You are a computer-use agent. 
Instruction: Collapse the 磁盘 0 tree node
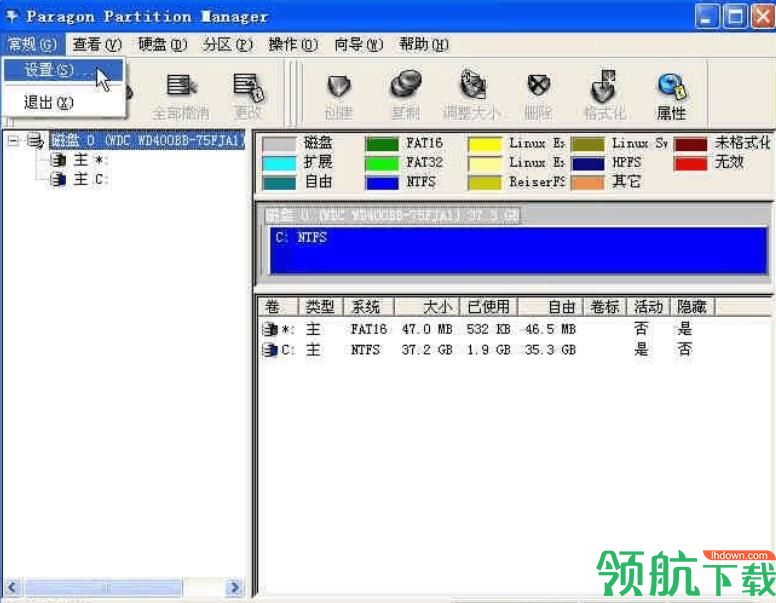tap(13, 141)
